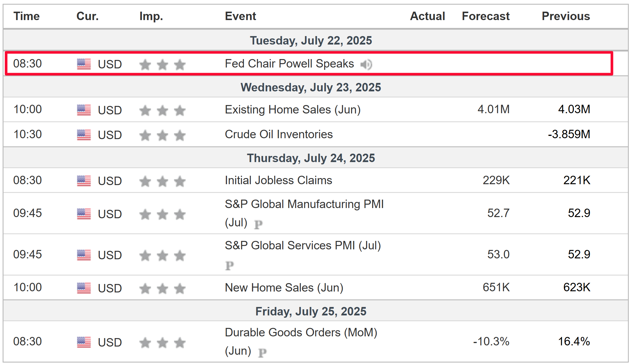632x364 pixels.
Task: Open Existing Home Sales (Jun) event
Action: [x=293, y=110]
